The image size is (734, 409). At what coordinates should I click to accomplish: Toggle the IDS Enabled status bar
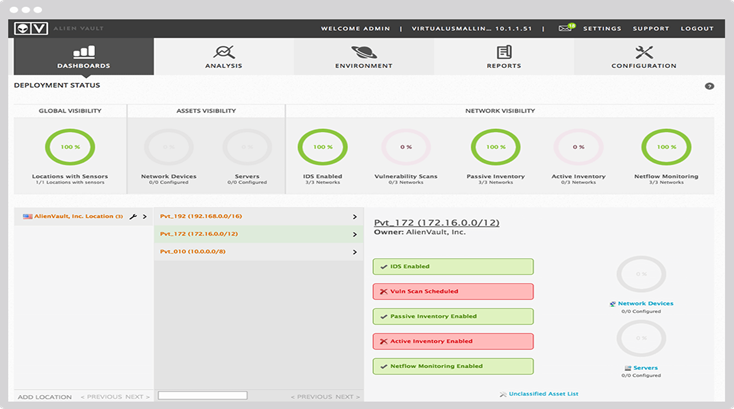[x=453, y=267]
